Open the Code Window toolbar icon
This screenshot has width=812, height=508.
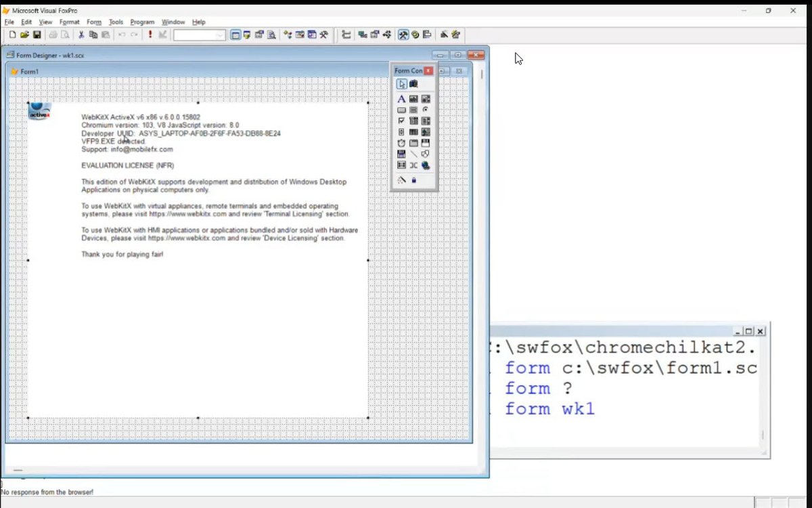click(387, 35)
